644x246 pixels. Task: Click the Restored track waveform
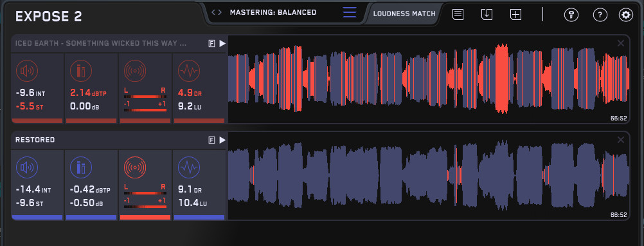[x=429, y=176]
